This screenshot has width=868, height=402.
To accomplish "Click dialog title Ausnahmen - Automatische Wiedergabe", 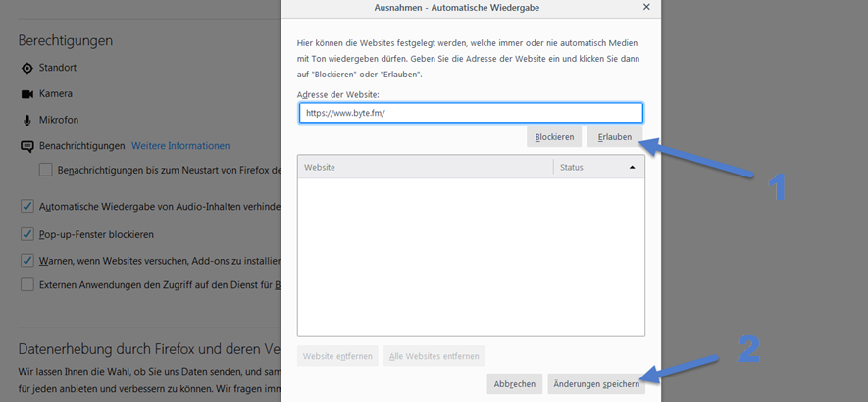I will click(x=457, y=8).
